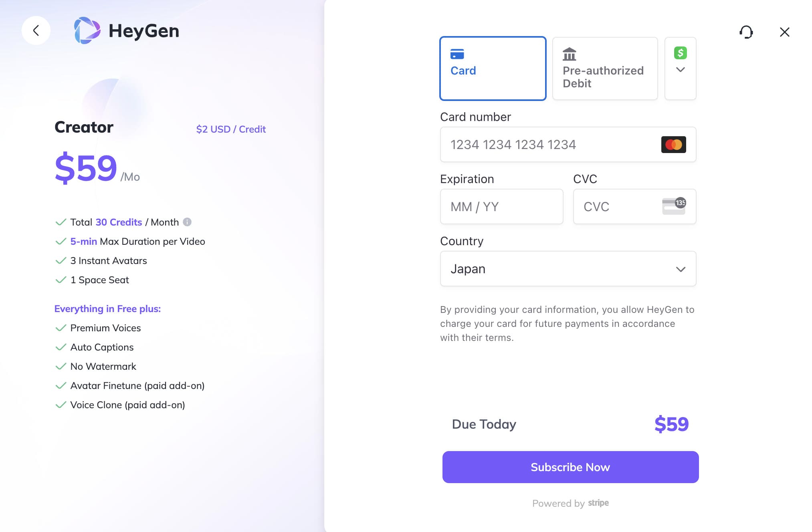The image size is (812, 532).
Task: Click the back arrow circle control
Action: point(36,30)
